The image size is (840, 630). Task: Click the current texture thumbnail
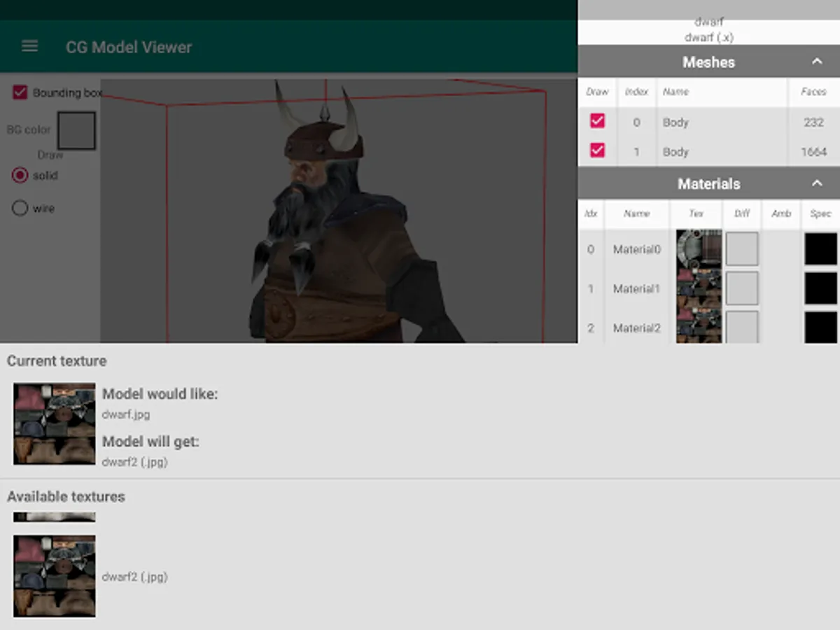tap(55, 423)
